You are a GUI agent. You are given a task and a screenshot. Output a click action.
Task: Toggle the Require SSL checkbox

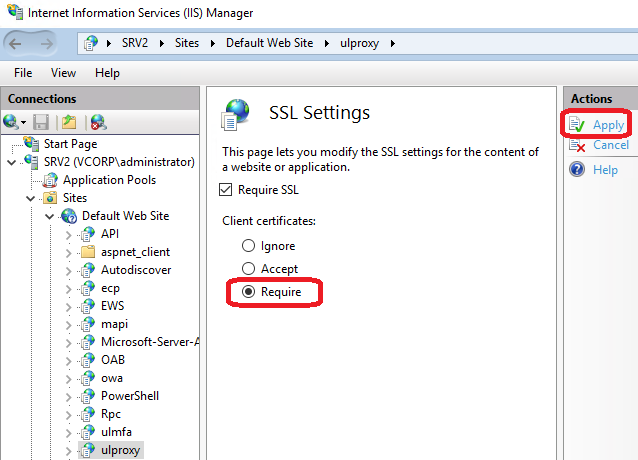[226, 190]
